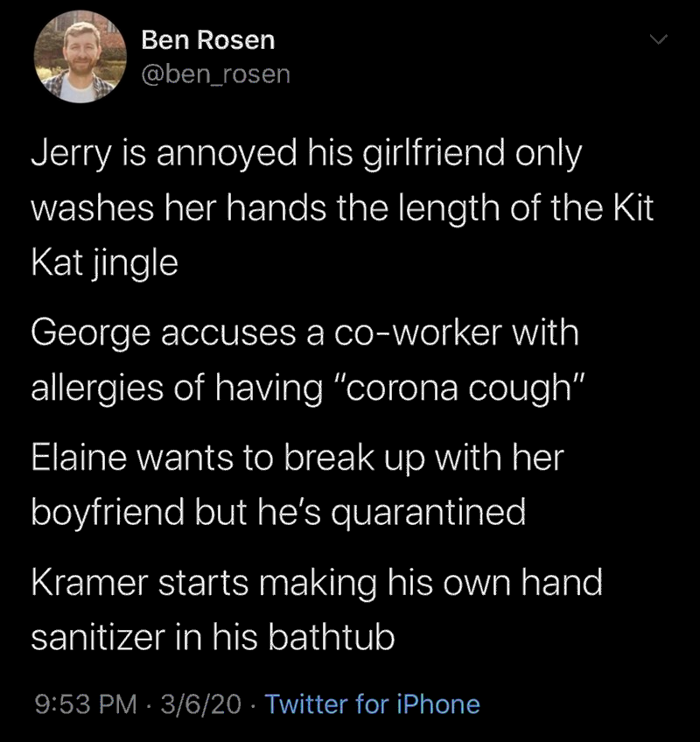Click the line starting with Jerry is annoyed
This screenshot has height=742, width=700.
click(x=306, y=155)
